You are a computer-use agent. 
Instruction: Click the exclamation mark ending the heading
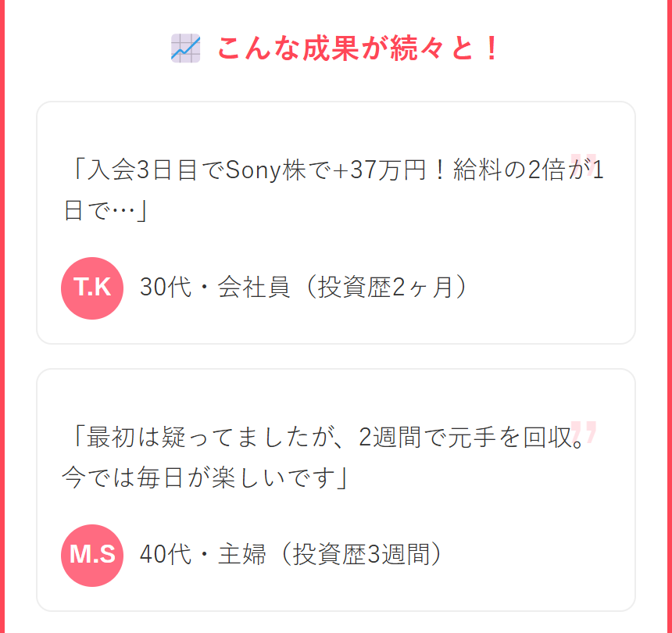coord(491,48)
